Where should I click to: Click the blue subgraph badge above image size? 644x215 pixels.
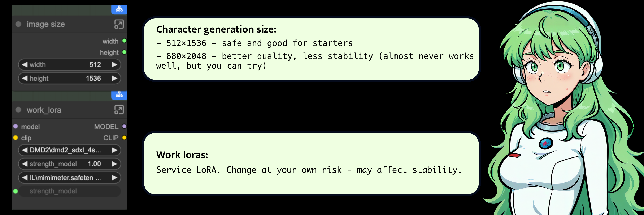(x=119, y=9)
